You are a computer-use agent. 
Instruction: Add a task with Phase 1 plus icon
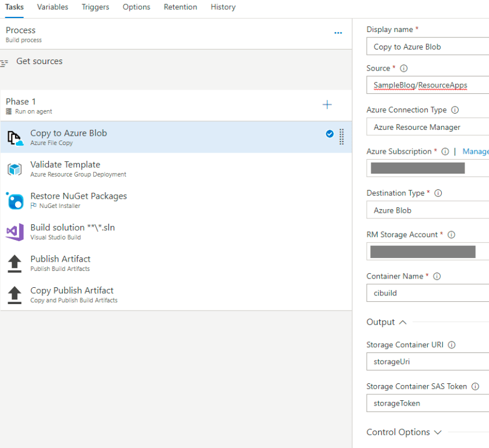point(327,105)
